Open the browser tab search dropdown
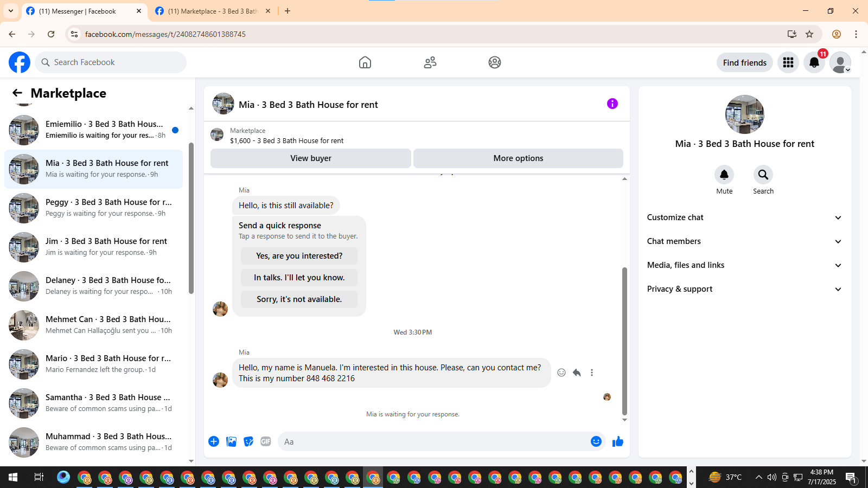 point(10,11)
